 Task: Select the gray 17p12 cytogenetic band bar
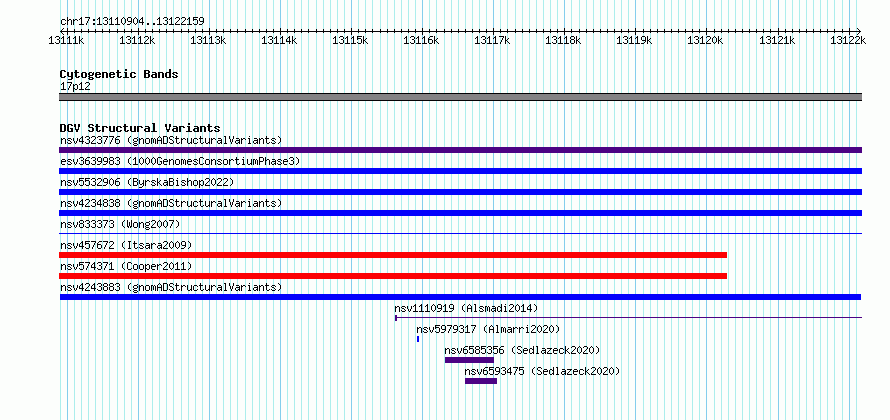pyautogui.click(x=460, y=97)
